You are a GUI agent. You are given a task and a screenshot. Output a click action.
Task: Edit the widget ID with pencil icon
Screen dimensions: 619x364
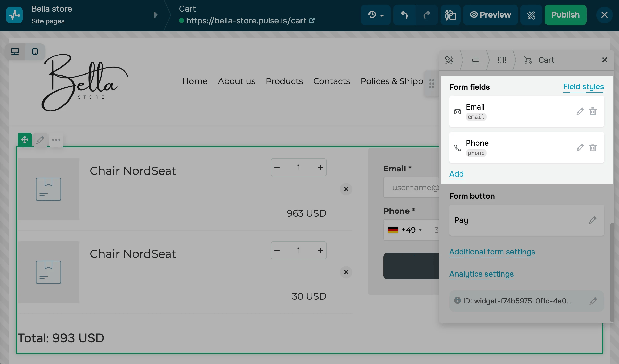coord(593,301)
